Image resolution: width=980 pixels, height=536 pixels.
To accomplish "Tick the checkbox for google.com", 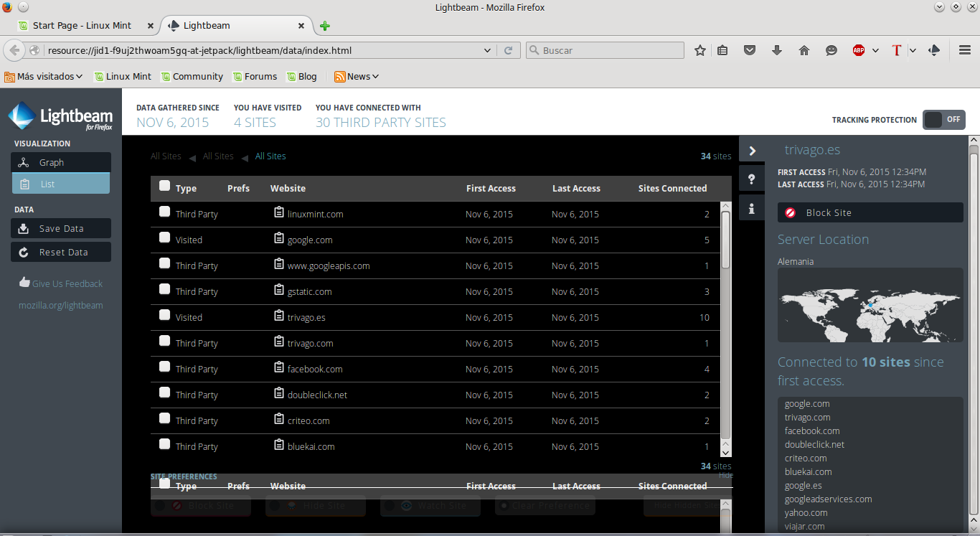I will coord(164,238).
